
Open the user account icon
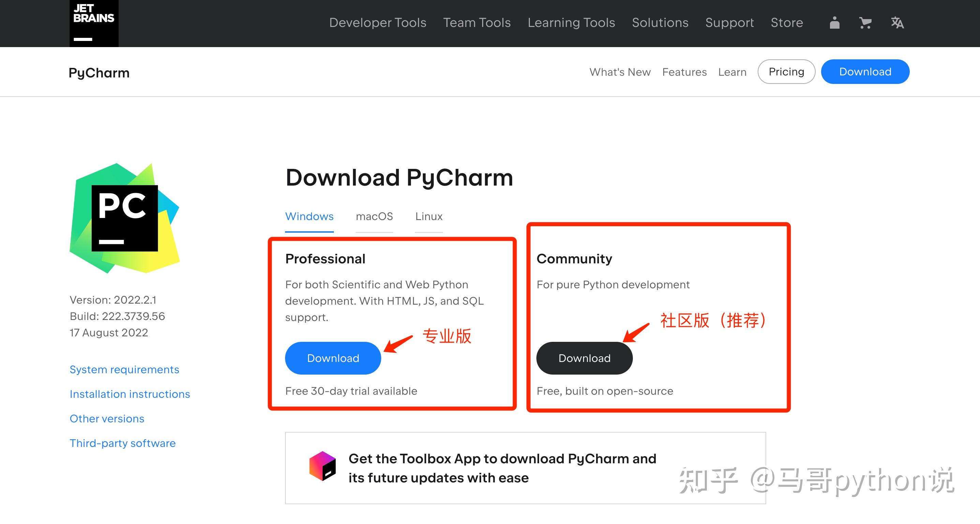coord(834,23)
